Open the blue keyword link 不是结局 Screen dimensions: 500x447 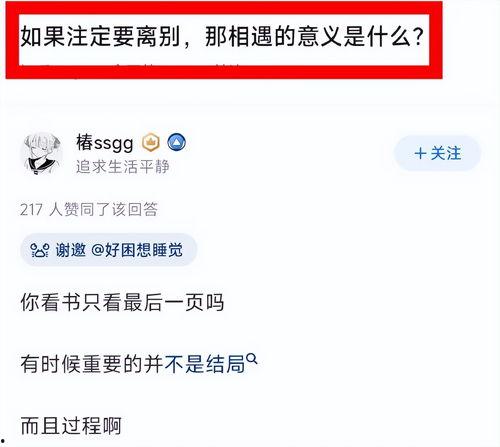point(205,364)
